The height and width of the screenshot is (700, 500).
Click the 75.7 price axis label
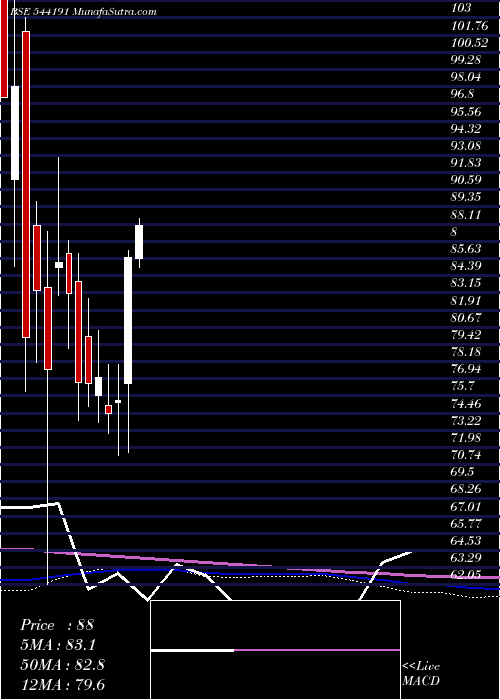click(x=462, y=386)
